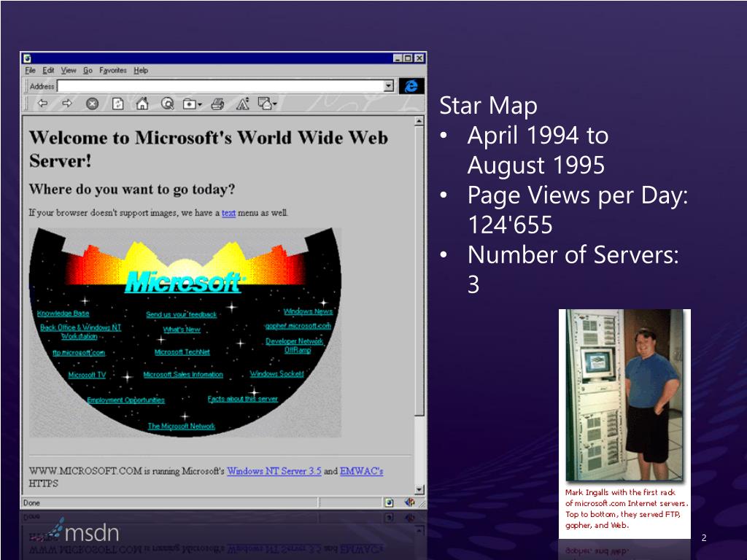Click the Internet Explorer logo

411,86
